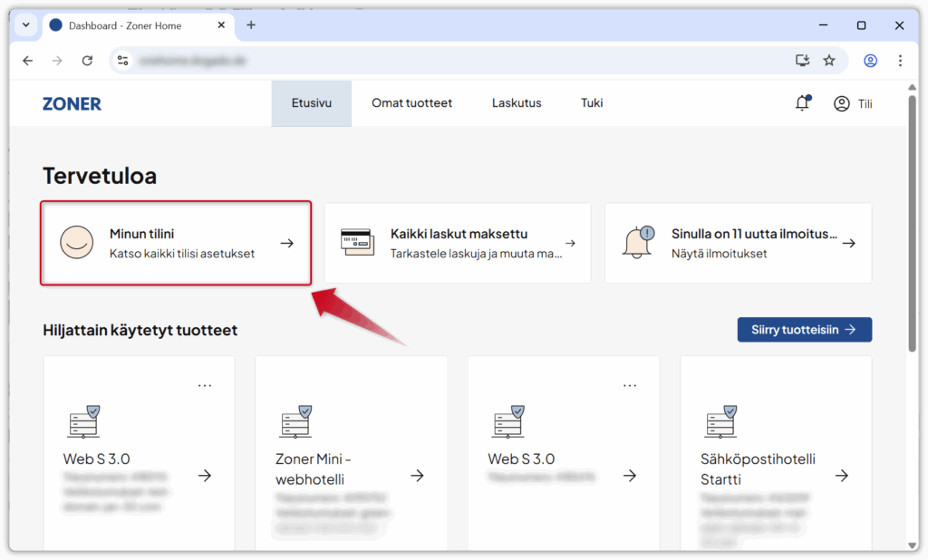Click the ZONER logo
928x560 pixels.
[72, 103]
